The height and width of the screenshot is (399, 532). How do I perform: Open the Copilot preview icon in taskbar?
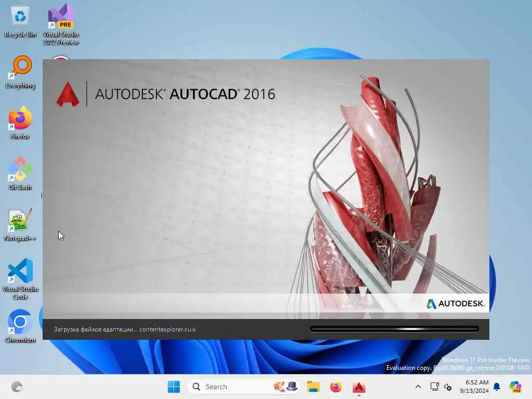pyautogui.click(x=515, y=387)
